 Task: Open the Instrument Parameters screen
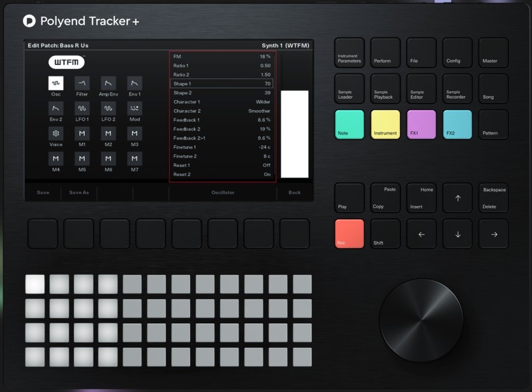350,52
